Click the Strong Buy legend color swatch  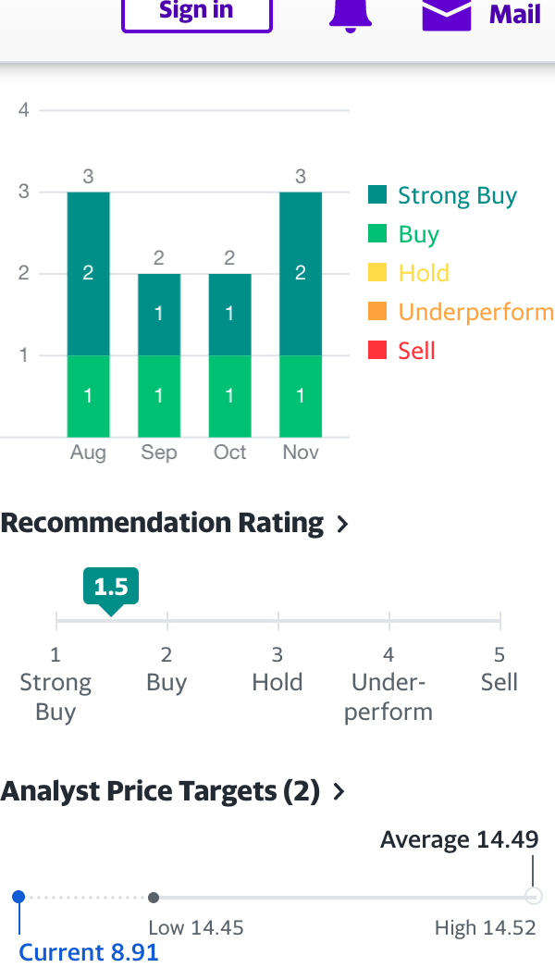(x=377, y=195)
